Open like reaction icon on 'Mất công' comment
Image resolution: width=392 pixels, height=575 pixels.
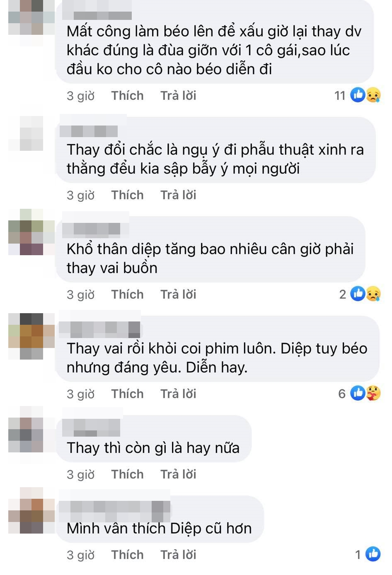point(358,95)
